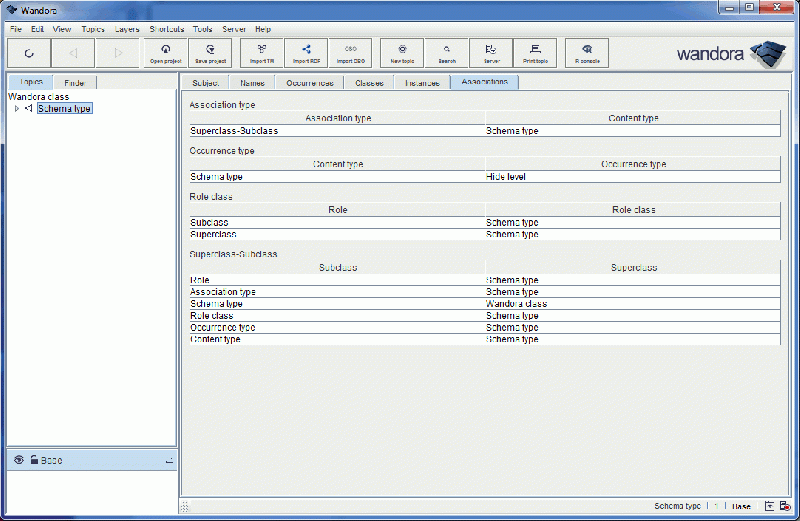Toggle the lock icon on Base layer
The image size is (800, 521).
(34, 460)
